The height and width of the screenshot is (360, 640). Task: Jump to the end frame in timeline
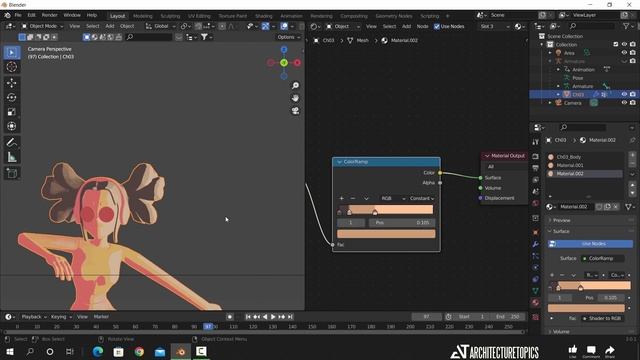pyautogui.click(x=290, y=317)
